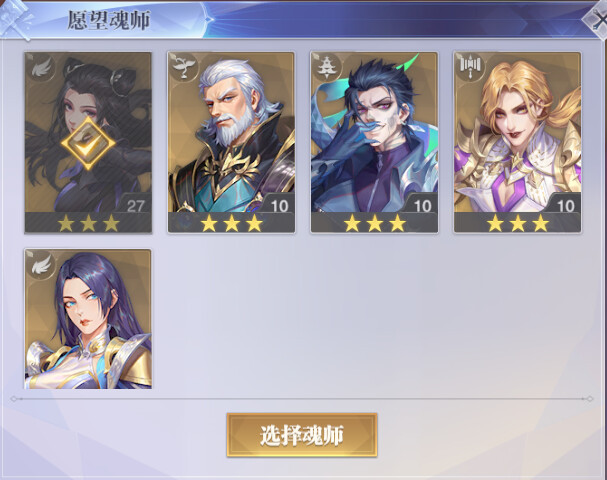Viewport: 607px width, 480px height.
Task: Click the star row under the checked dark-haired card
Action: point(88,223)
